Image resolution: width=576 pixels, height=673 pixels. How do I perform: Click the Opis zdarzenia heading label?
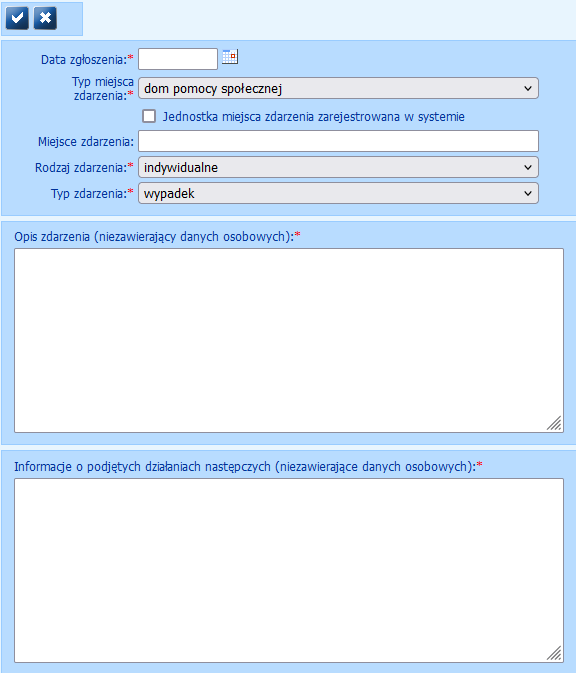pyautogui.click(x=157, y=236)
